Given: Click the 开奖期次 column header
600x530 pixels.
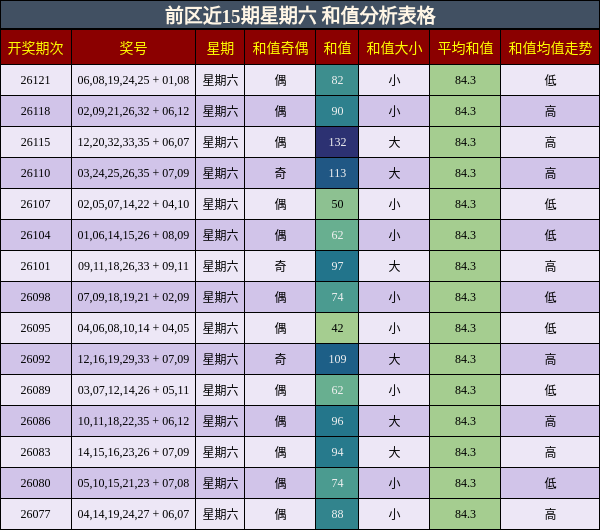Looking at the screenshot, I should coord(36,48).
